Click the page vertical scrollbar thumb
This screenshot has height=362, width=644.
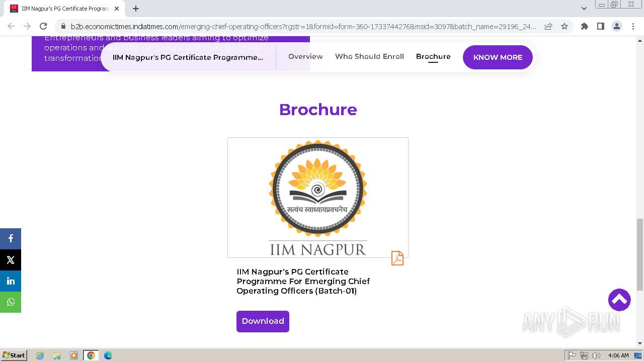(x=640, y=254)
